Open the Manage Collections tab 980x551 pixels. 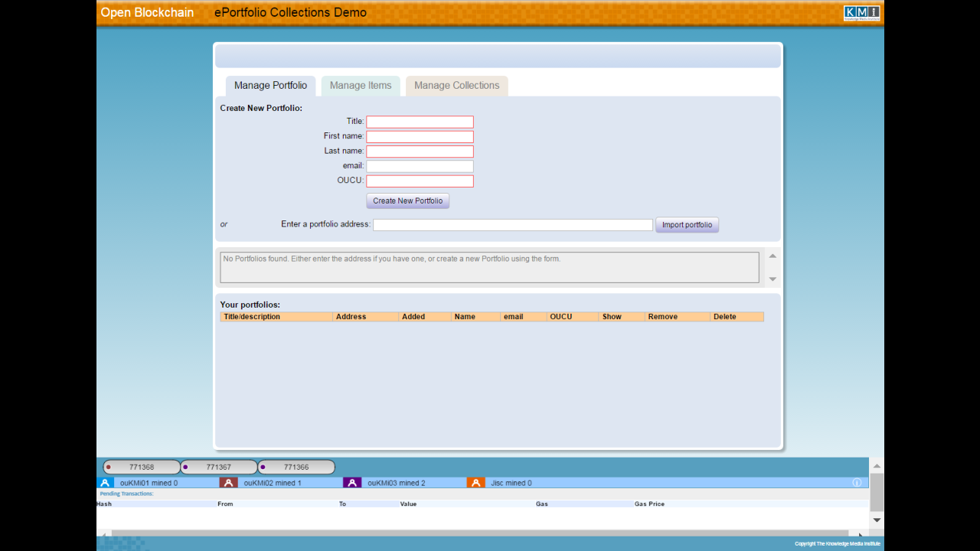456,86
